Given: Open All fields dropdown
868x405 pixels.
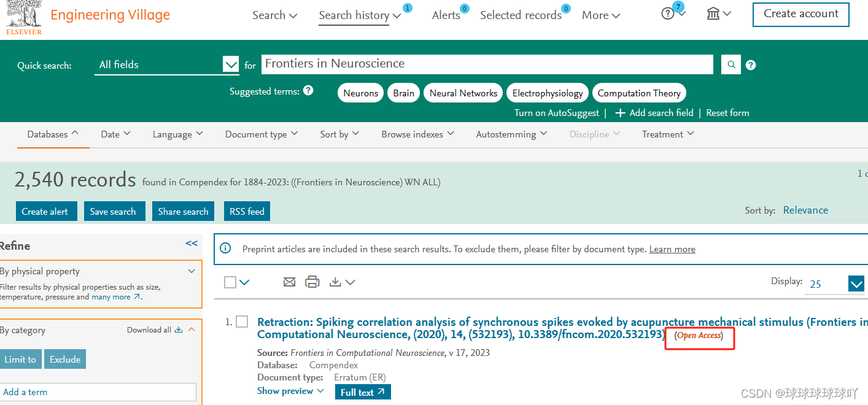Looking at the screenshot, I should pyautogui.click(x=166, y=64).
